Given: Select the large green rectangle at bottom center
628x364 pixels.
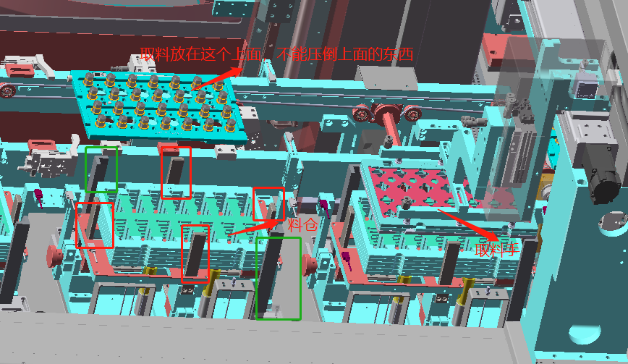Looking at the screenshot, I should tap(279, 278).
